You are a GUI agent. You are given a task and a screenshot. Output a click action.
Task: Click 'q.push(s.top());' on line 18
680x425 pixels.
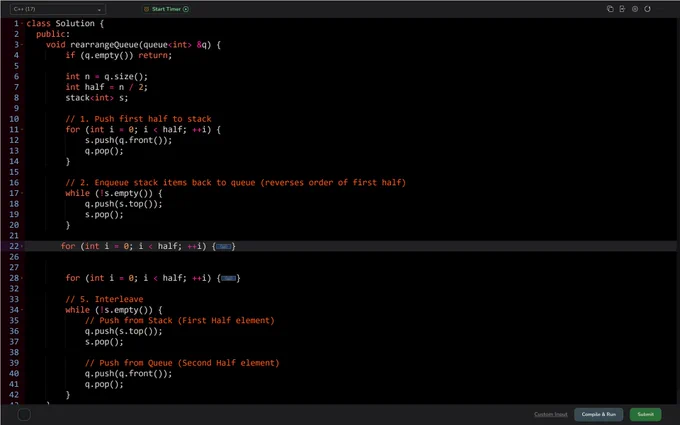[124, 204]
